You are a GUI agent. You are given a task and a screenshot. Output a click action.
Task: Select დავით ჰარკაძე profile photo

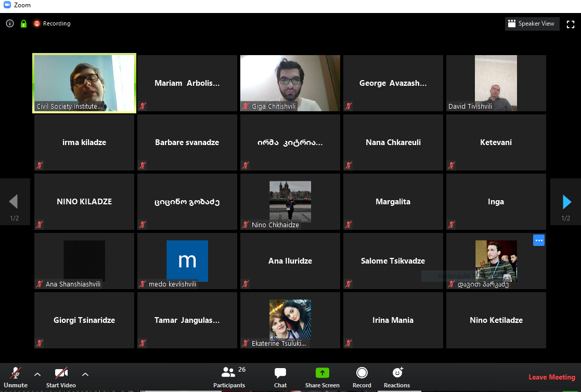(496, 260)
